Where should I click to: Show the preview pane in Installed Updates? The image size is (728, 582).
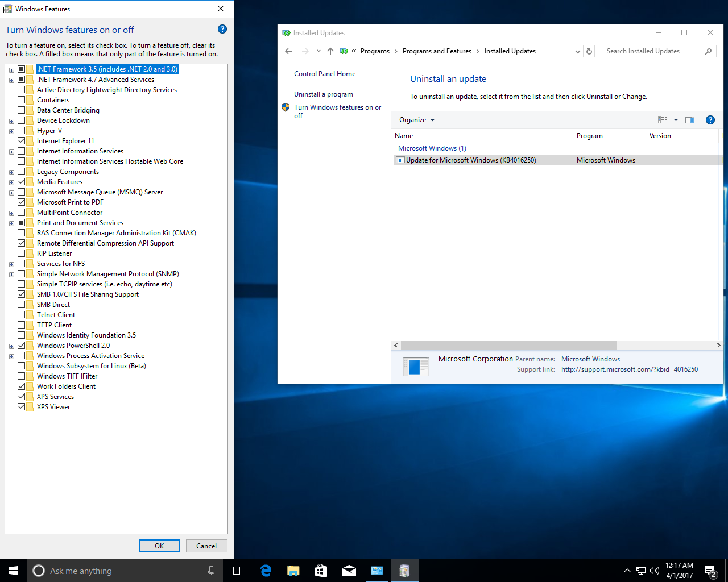[x=690, y=120]
